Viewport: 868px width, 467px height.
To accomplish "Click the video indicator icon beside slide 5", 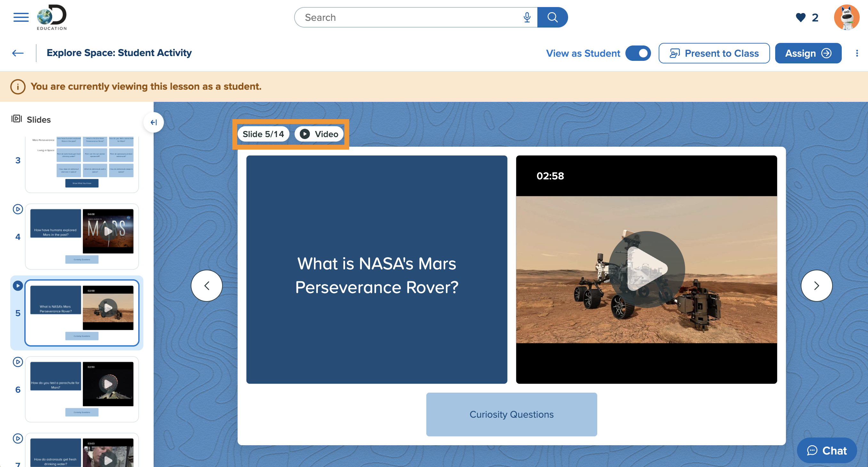I will (18, 286).
